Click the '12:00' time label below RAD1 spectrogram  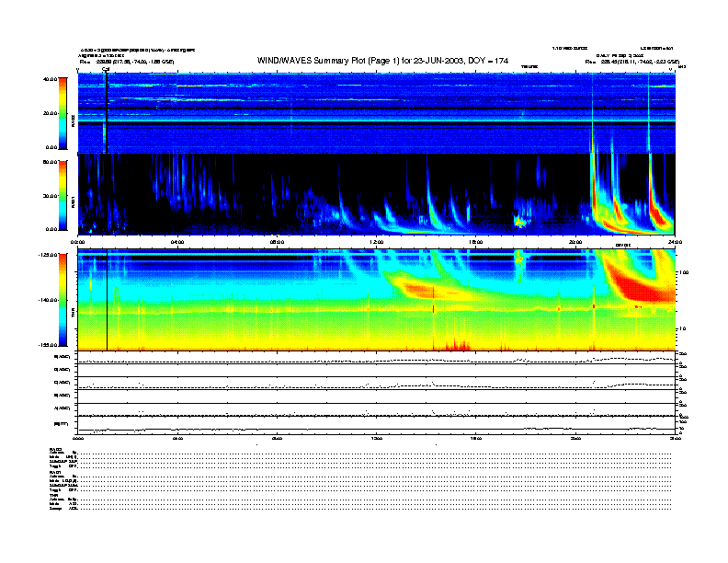[377, 242]
